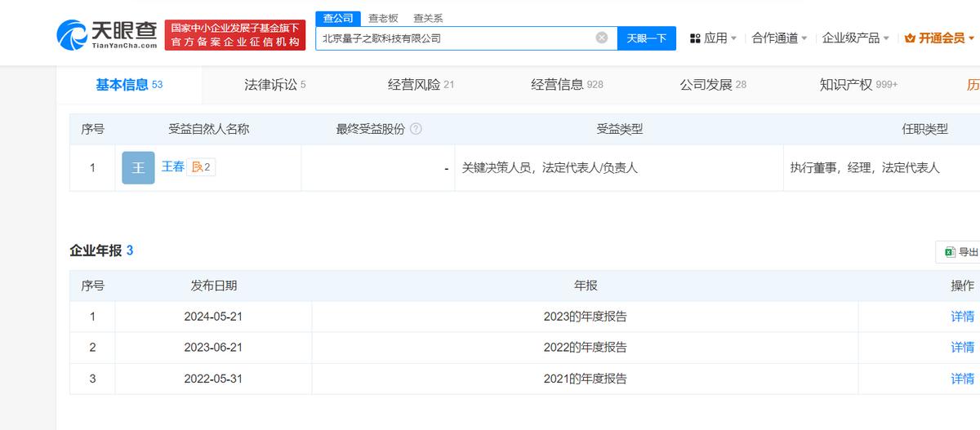Click the 天眼一下 search button

pyautogui.click(x=646, y=38)
